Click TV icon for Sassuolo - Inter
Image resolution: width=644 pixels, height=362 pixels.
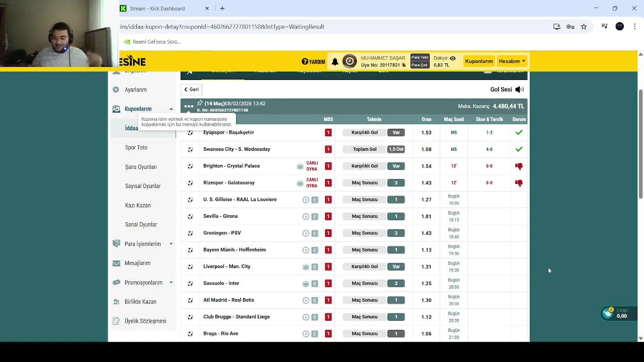(305, 284)
